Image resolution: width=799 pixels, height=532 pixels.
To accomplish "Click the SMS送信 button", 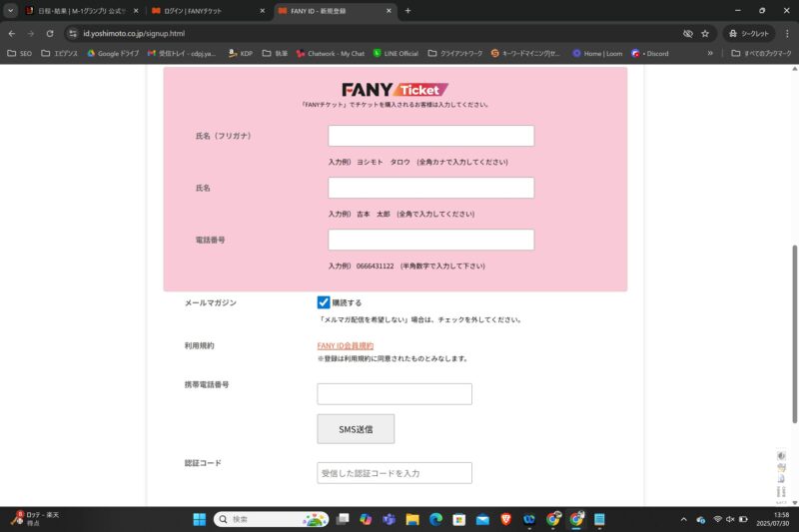I will point(356,429).
